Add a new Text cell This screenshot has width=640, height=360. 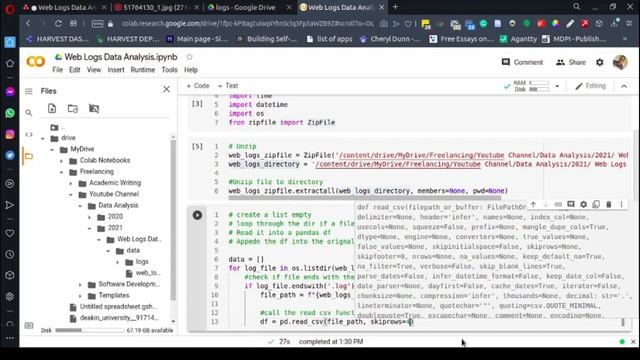click(228, 86)
